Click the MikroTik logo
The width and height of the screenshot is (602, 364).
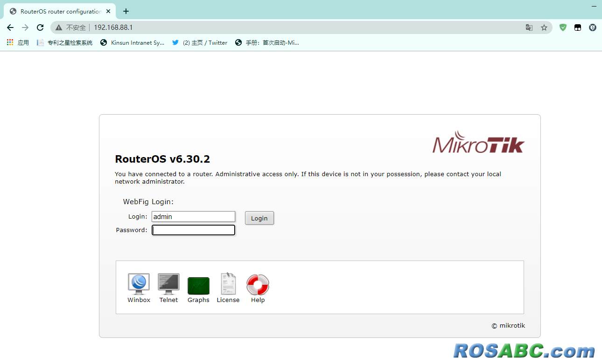(x=478, y=142)
